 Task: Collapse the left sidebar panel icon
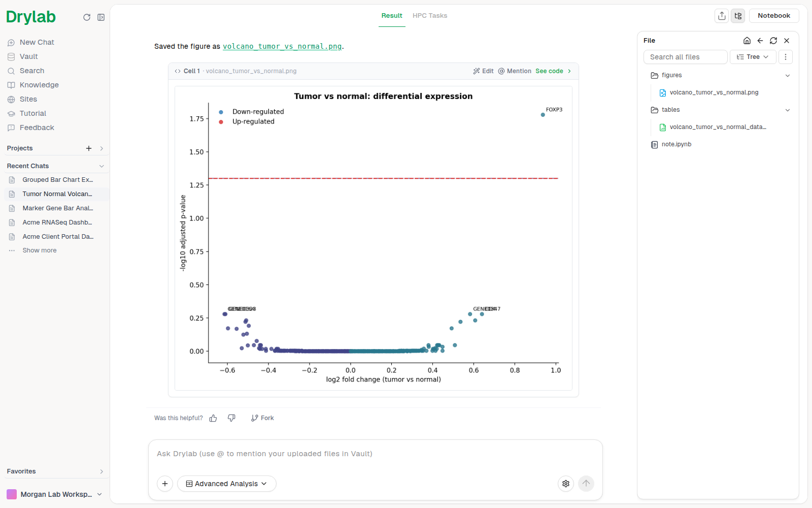click(101, 17)
